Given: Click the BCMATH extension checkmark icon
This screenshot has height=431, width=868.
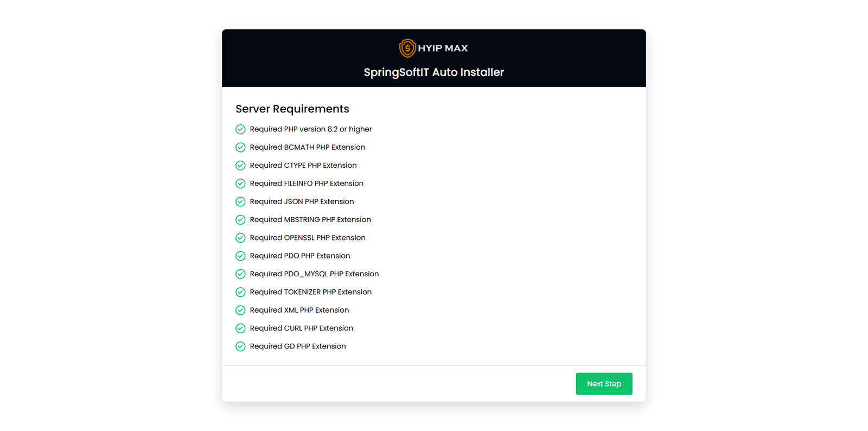Looking at the screenshot, I should click(240, 148).
